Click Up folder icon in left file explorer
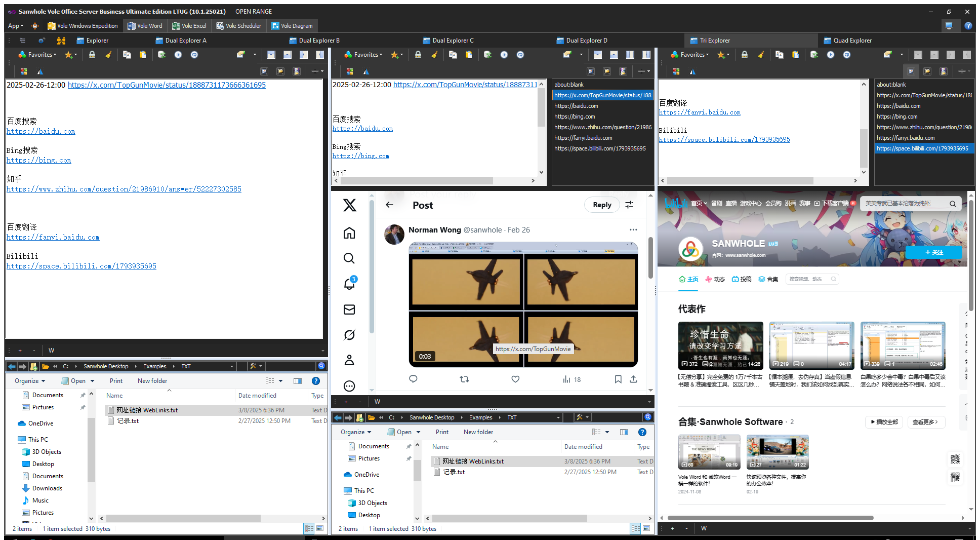This screenshot has width=980, height=540. pos(33,366)
